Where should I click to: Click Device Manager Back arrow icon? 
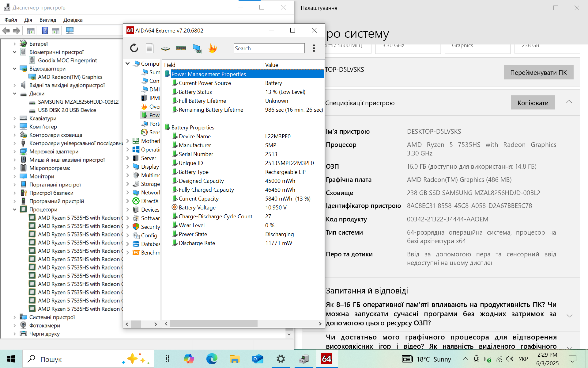pos(6,31)
